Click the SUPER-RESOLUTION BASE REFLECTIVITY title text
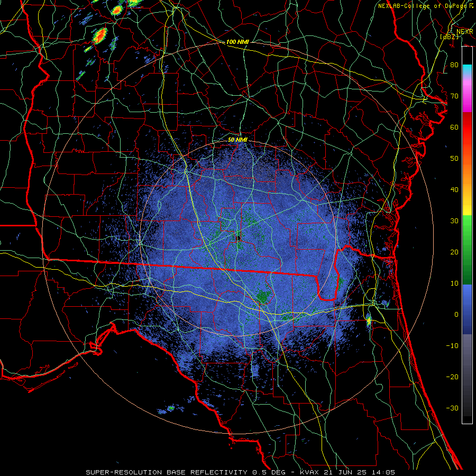 167,472
